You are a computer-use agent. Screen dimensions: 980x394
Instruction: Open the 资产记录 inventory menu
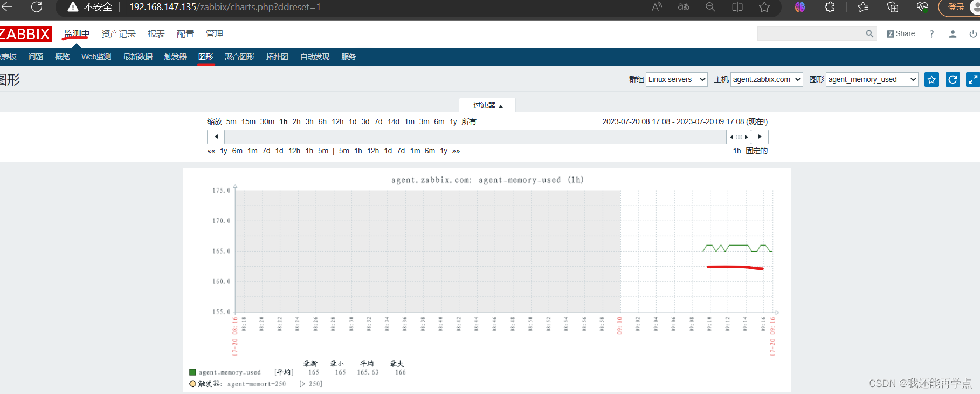(x=119, y=33)
